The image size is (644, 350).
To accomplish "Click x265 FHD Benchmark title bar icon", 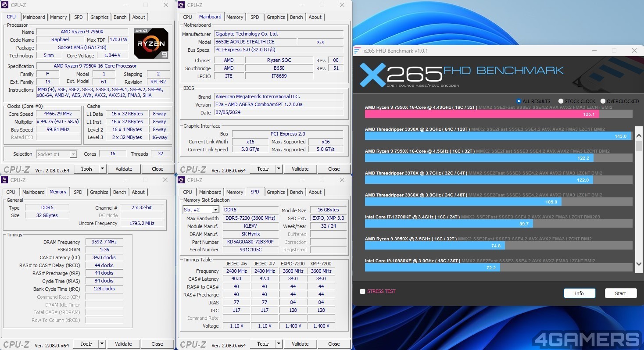I will click(358, 50).
